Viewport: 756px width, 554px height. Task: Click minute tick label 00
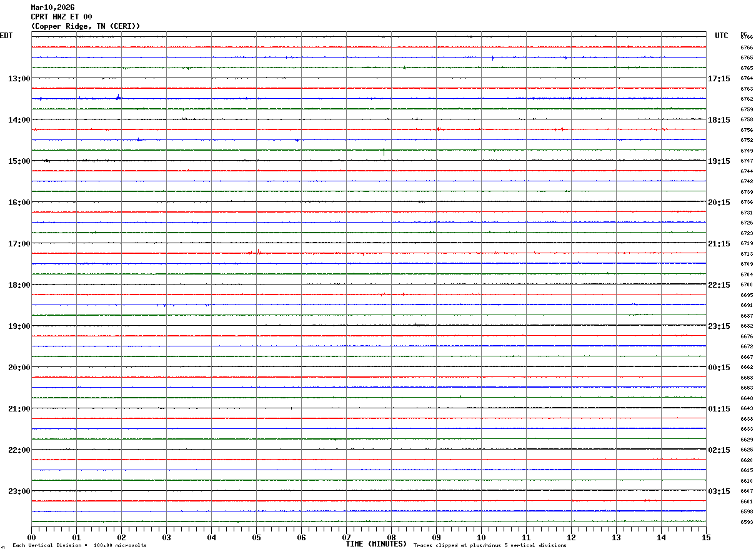(x=31, y=537)
